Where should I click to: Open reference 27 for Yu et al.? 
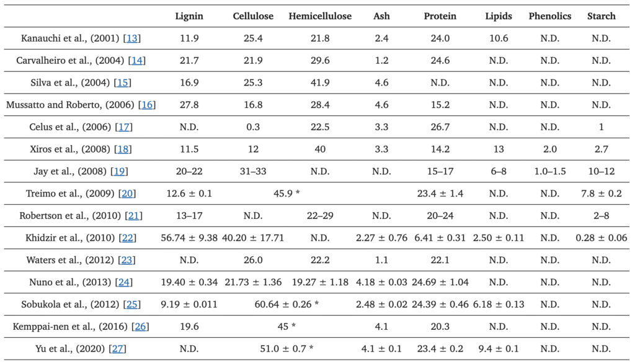118,348
